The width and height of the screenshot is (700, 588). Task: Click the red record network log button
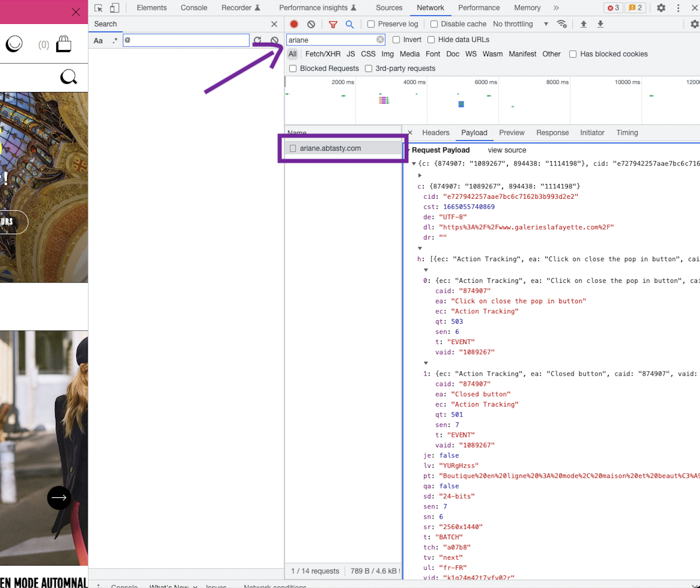tap(294, 24)
